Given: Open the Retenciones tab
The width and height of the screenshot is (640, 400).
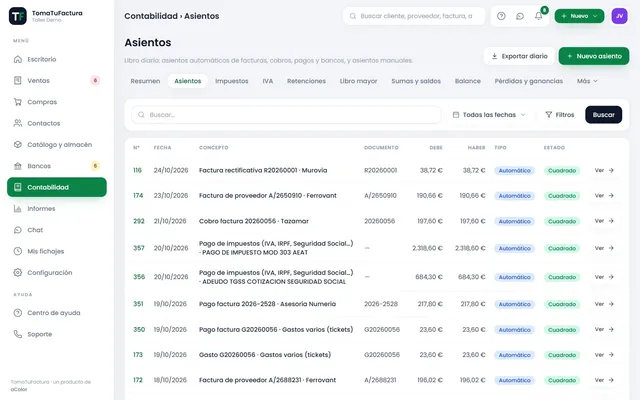Looking at the screenshot, I should (306, 81).
